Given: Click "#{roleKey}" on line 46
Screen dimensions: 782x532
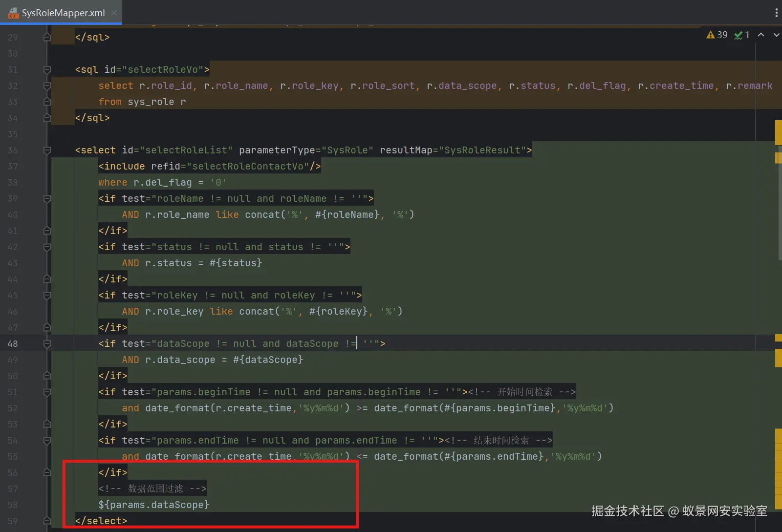Looking at the screenshot, I should coord(339,312).
